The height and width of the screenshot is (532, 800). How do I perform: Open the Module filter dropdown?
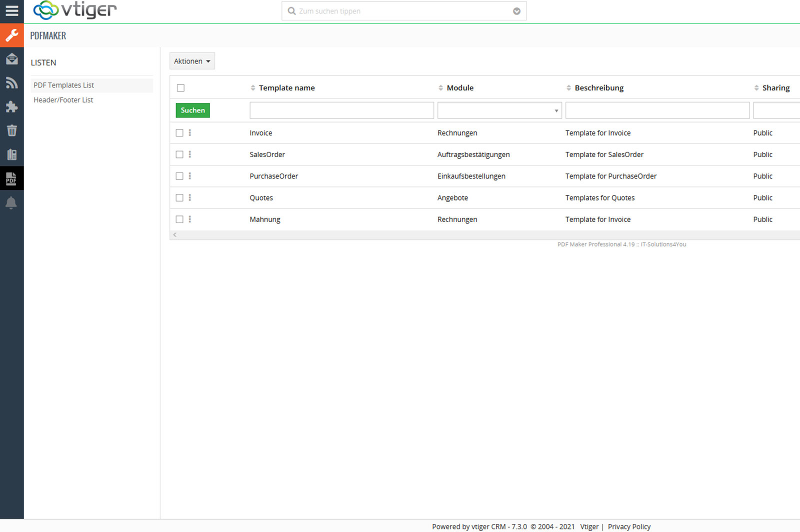499,110
